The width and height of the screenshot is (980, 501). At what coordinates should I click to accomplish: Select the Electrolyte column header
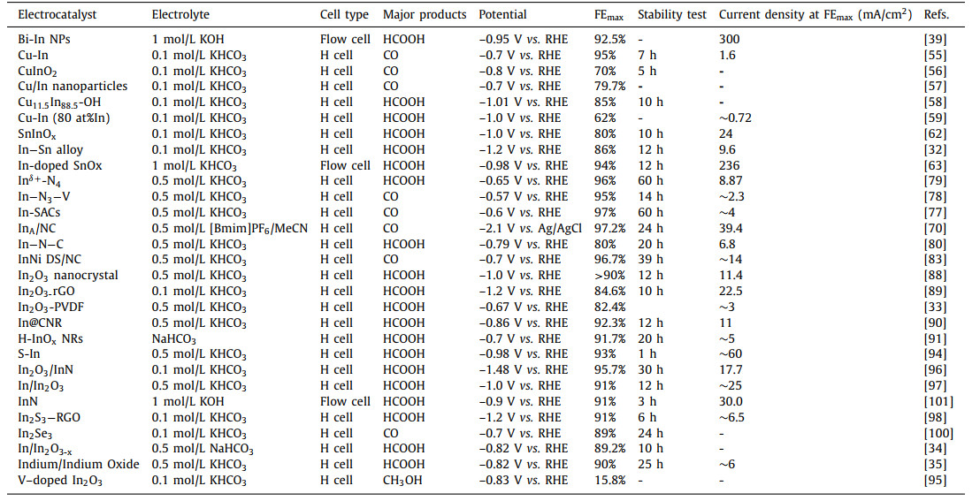180,15
